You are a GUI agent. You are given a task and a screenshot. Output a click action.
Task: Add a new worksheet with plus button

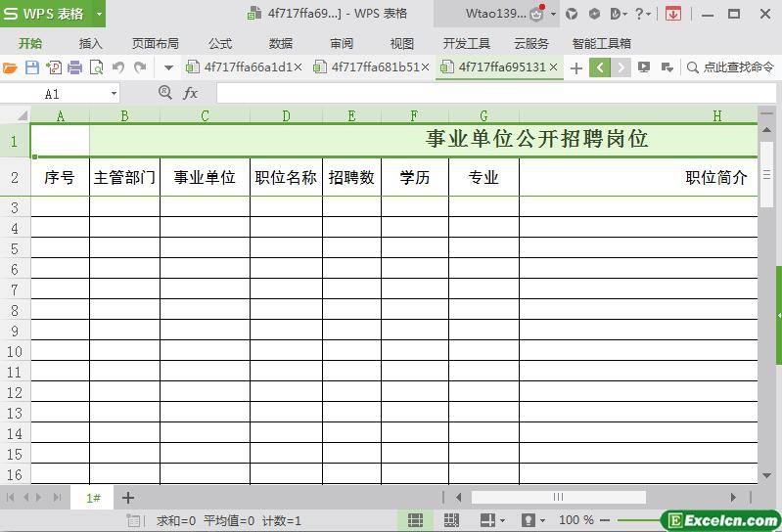pos(128,498)
